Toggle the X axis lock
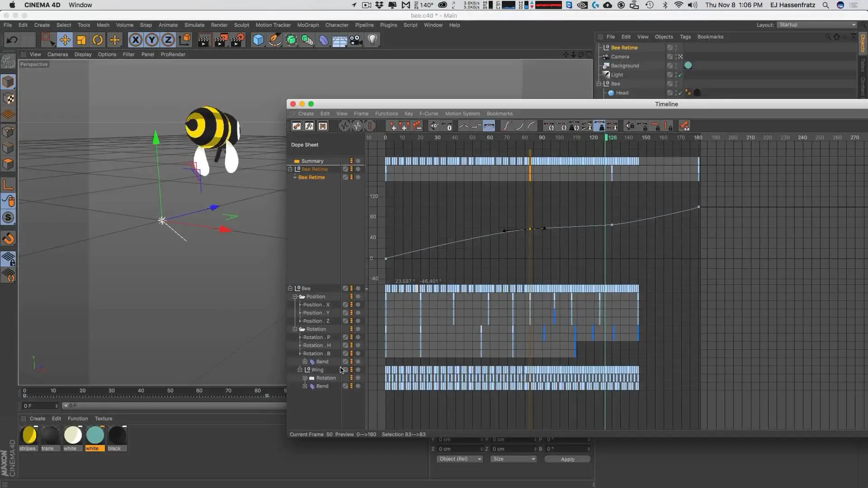868x488 pixels. click(135, 40)
